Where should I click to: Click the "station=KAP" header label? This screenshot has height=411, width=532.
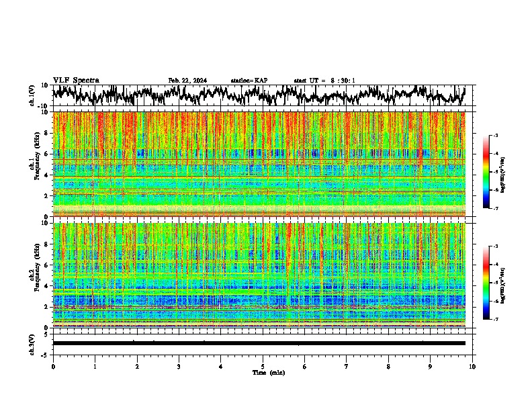click(249, 81)
